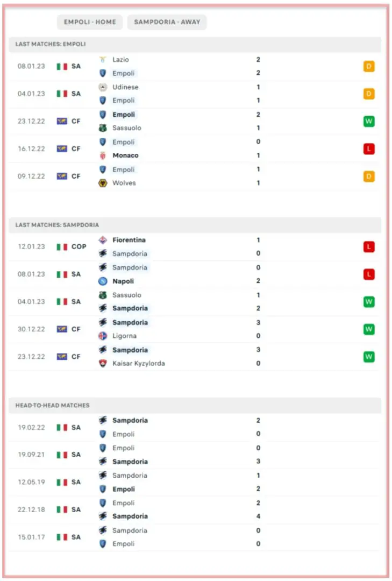Image resolution: width=392 pixels, height=581 pixels.
Task: Click the Fiorentina team crest icon
Action: [x=103, y=240]
